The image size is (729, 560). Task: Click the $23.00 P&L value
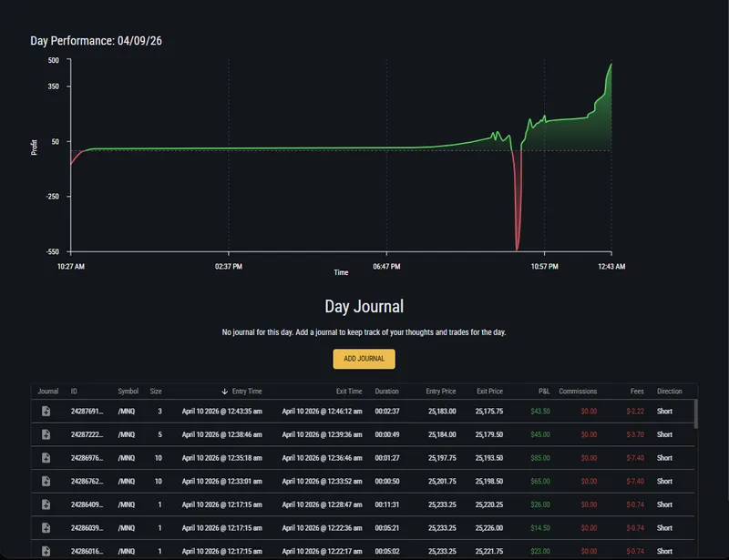click(x=540, y=551)
